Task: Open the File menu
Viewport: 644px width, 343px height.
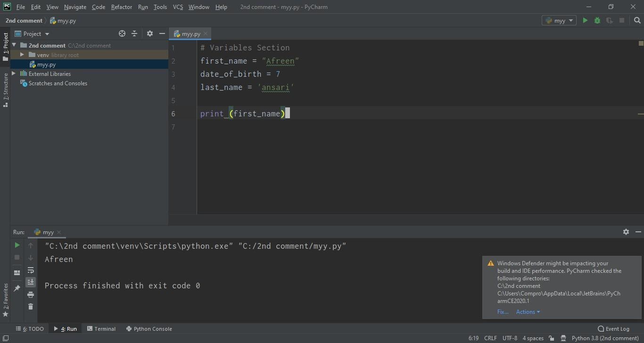Action: coord(21,7)
